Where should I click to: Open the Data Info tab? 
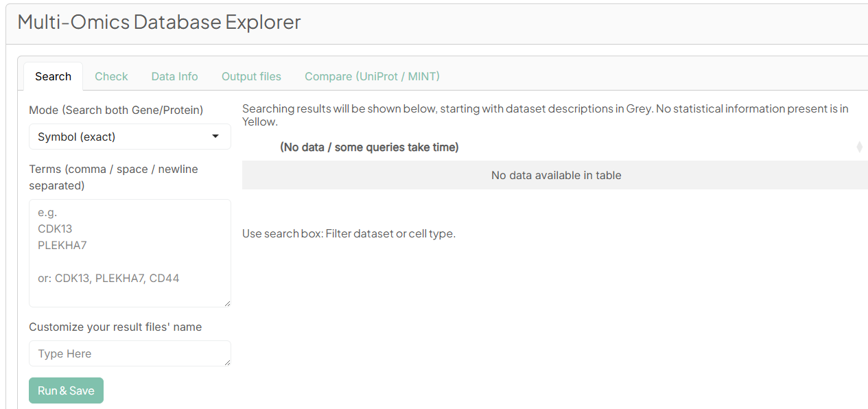tap(174, 76)
